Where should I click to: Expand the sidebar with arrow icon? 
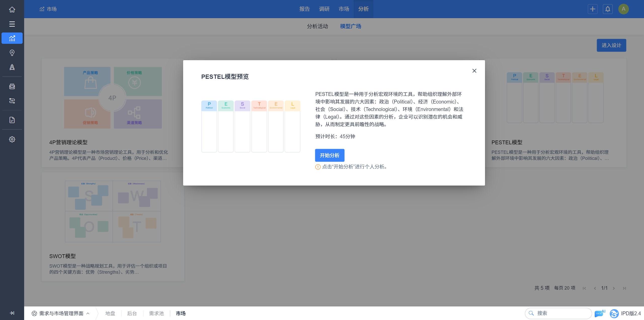click(x=12, y=313)
